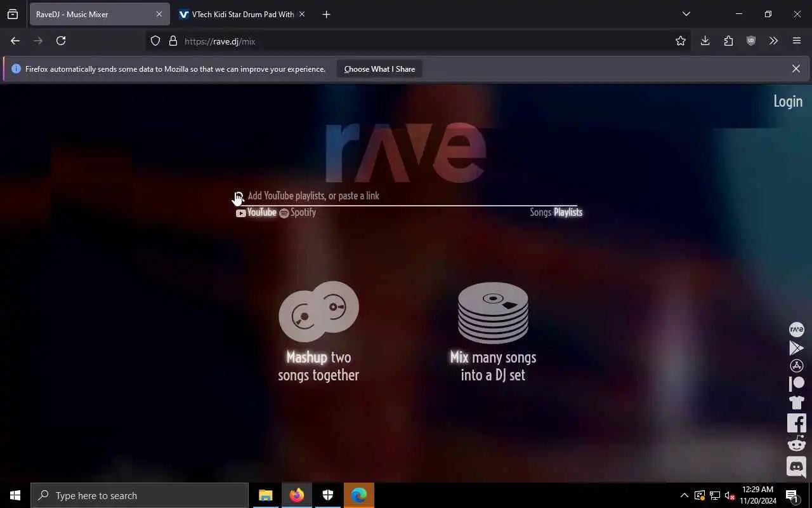
Task: Click the Choose What I Share button
Action: click(379, 69)
